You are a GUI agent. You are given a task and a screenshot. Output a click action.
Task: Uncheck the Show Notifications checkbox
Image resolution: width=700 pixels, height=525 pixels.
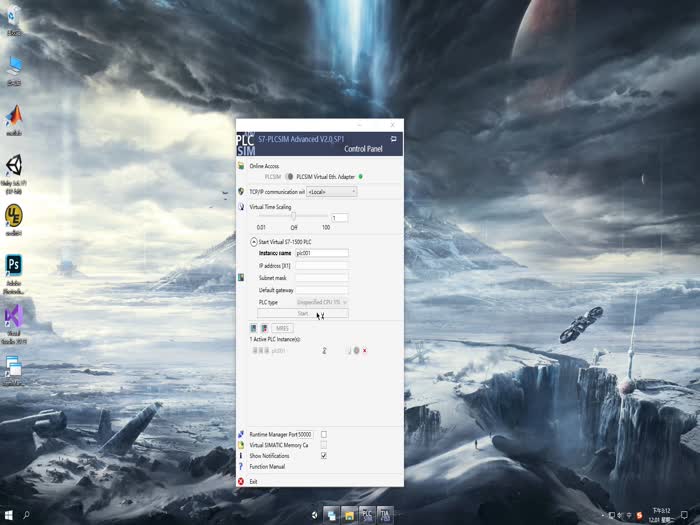click(324, 456)
